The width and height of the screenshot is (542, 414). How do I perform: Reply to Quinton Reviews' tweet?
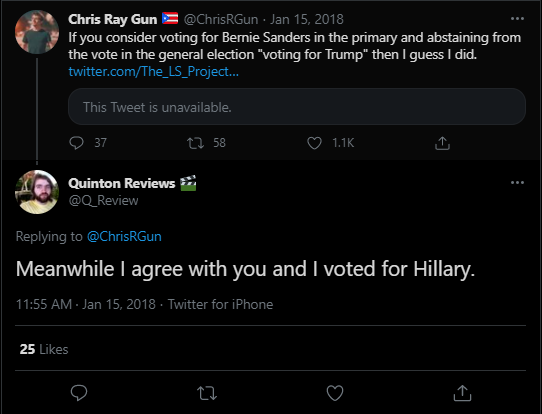79,393
